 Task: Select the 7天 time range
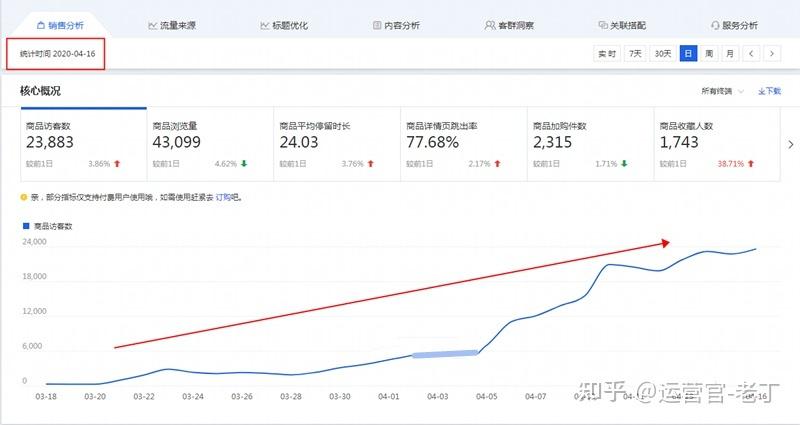pos(635,54)
